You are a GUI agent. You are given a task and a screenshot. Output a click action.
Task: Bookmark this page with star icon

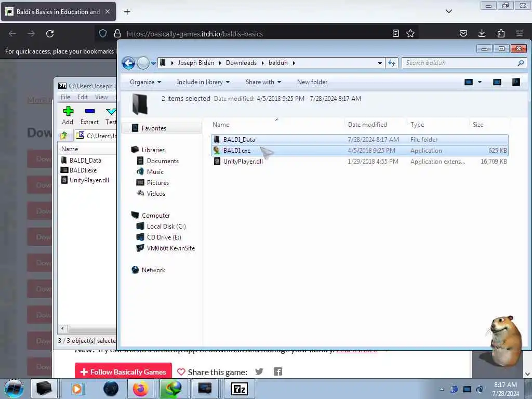tap(410, 33)
